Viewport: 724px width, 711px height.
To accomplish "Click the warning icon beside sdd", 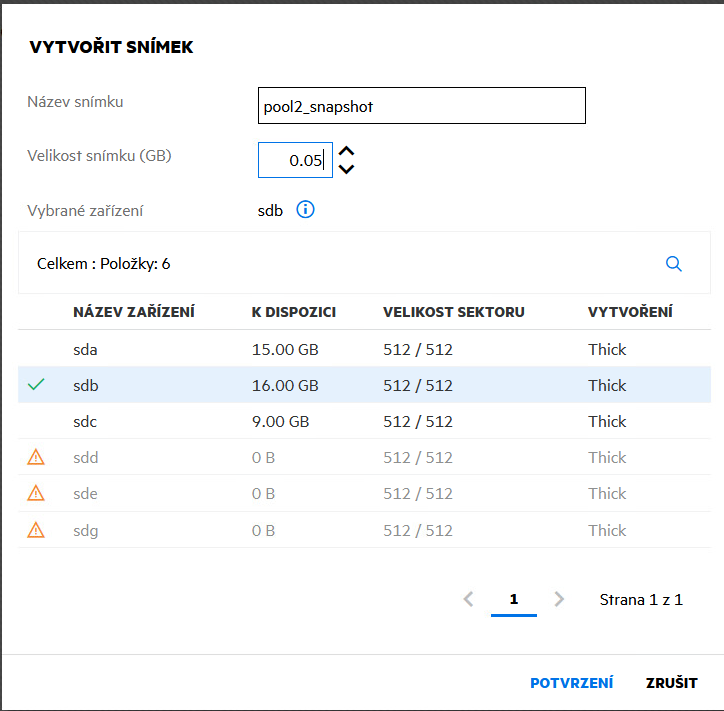I will point(36,458).
